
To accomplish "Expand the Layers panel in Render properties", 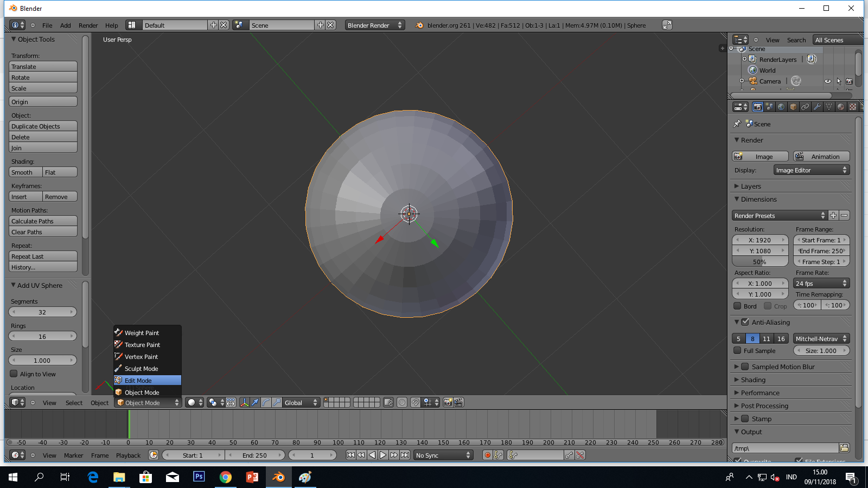I will 751,186.
